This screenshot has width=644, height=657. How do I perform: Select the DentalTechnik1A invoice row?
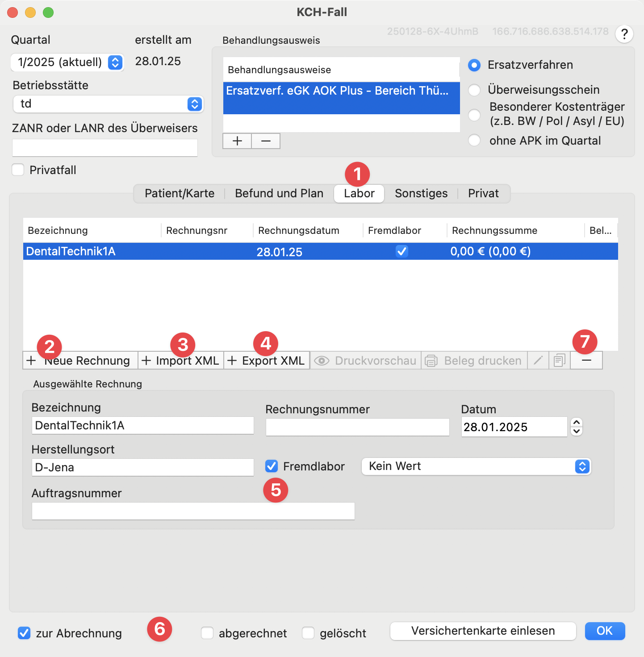[x=321, y=251]
